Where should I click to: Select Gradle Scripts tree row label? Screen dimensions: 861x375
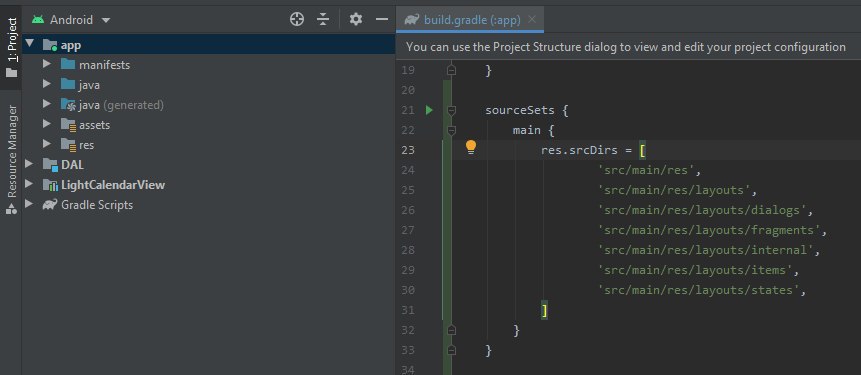[97, 205]
